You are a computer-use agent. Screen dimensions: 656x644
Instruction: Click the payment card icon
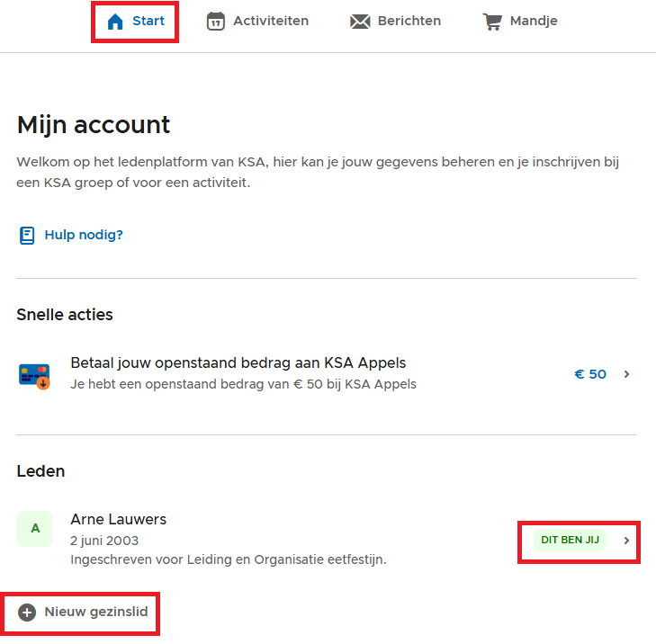34,374
